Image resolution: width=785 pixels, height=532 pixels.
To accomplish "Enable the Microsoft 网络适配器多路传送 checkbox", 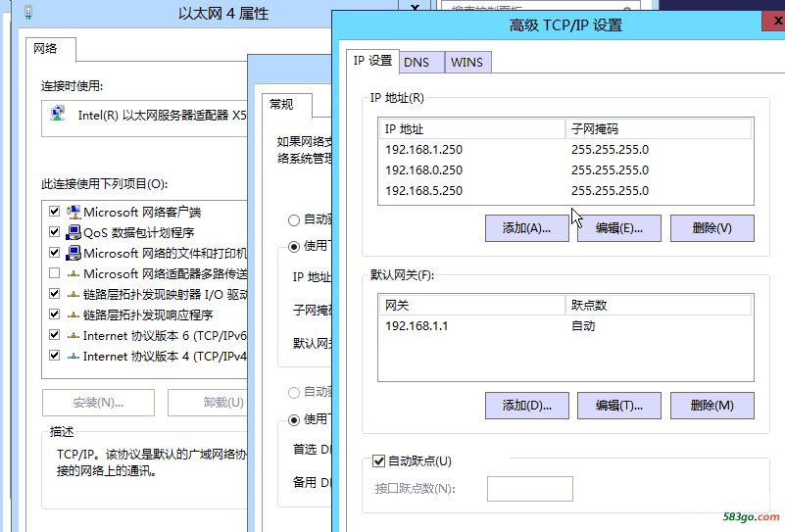I will pos(54,273).
